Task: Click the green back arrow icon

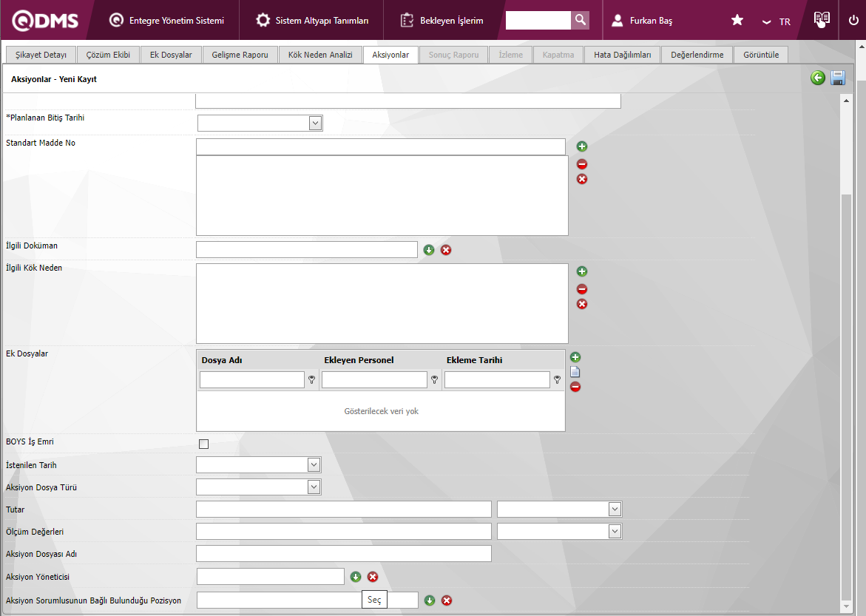Action: [x=817, y=78]
